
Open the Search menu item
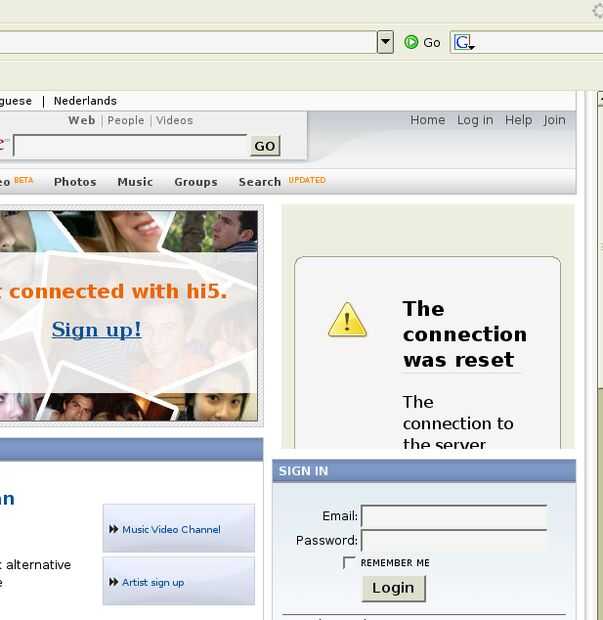click(x=260, y=182)
